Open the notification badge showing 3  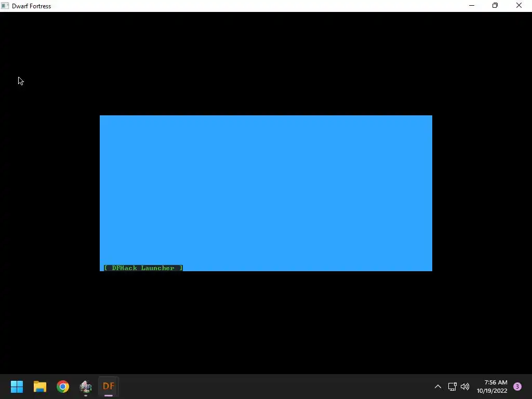(517, 387)
